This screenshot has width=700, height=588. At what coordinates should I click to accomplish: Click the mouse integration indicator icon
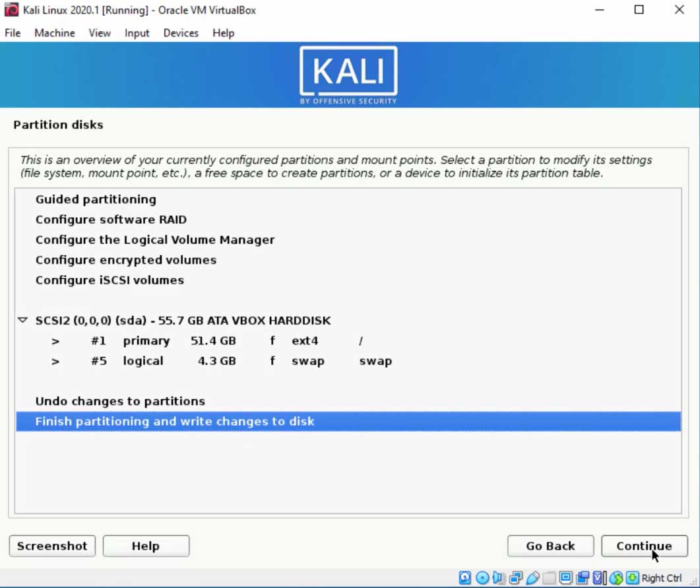click(616, 577)
